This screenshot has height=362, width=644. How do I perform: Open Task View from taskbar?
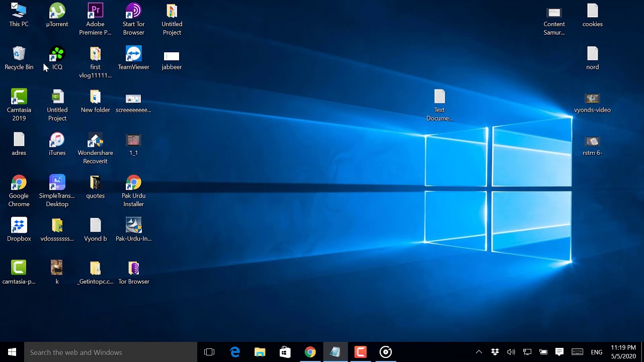pos(209,352)
